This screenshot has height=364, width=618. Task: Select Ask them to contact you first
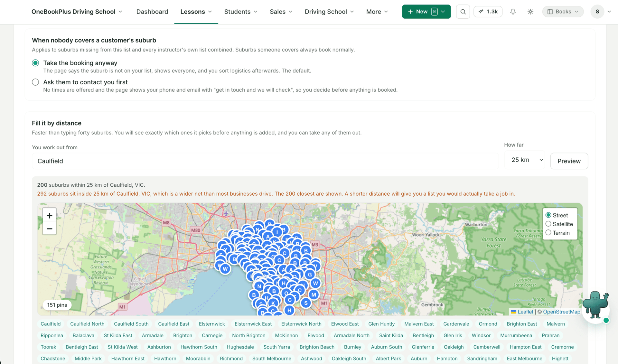pos(35,82)
